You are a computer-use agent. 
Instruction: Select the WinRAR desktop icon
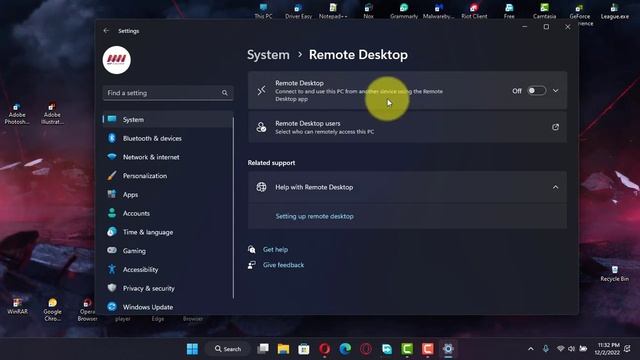pos(17,306)
